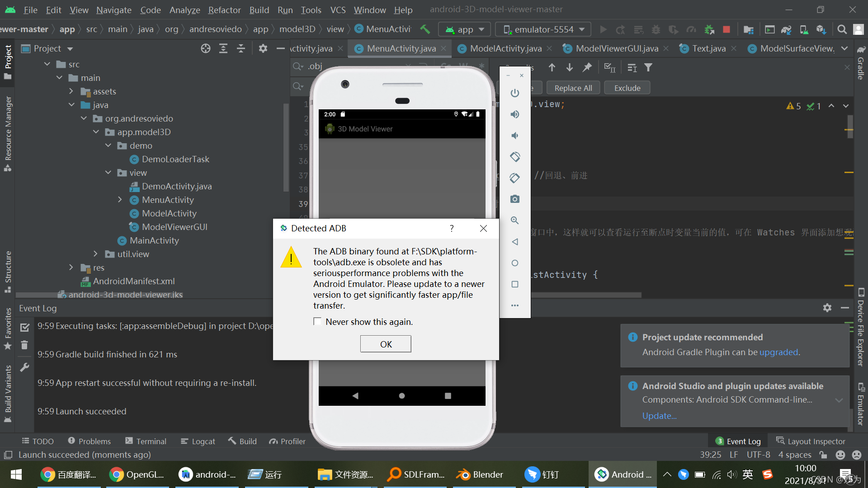This screenshot has width=868, height=488.
Task: Check the Never show this again checkbox
Action: pos(317,321)
